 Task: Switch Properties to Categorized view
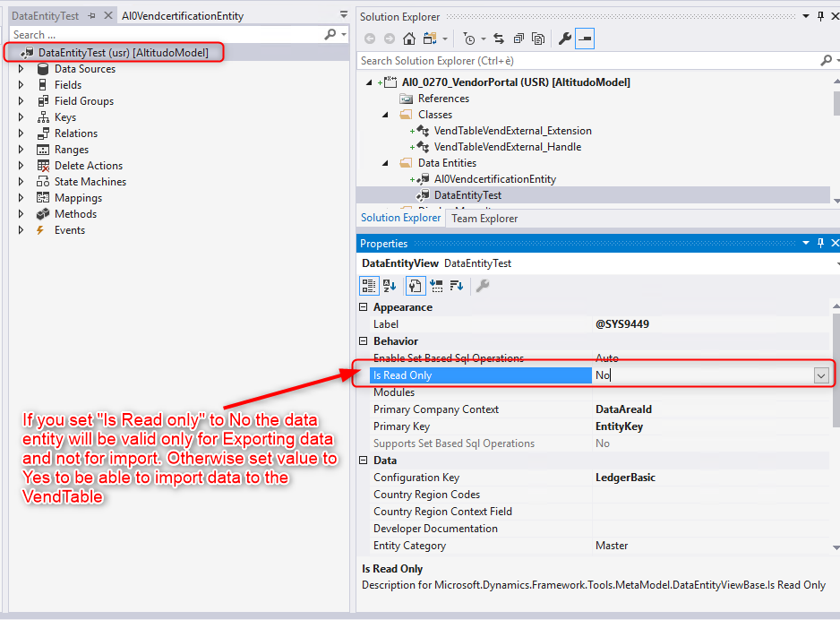369,285
